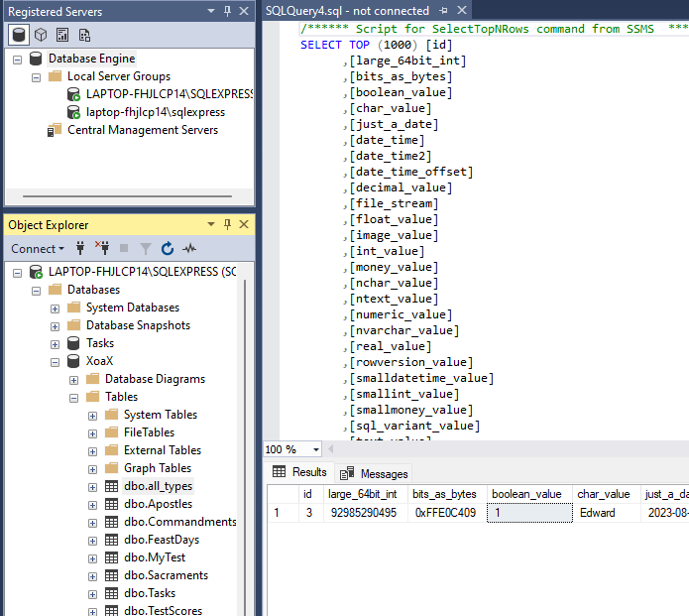The height and width of the screenshot is (616, 689).
Task: Click the bits_as_bytes column header
Action: pyautogui.click(x=447, y=494)
